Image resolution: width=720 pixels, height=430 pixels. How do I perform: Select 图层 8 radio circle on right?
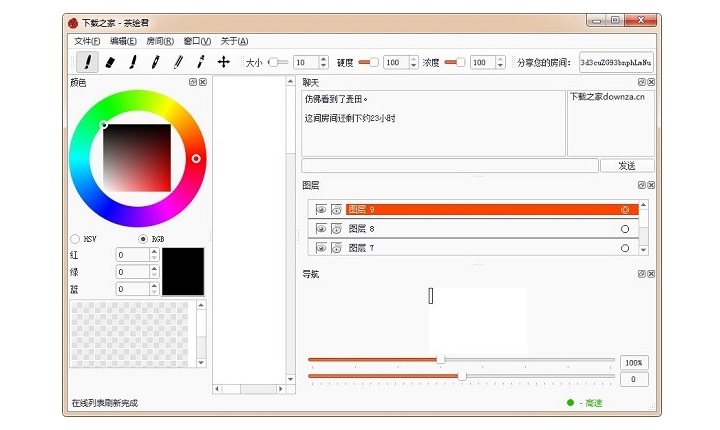[x=625, y=229]
